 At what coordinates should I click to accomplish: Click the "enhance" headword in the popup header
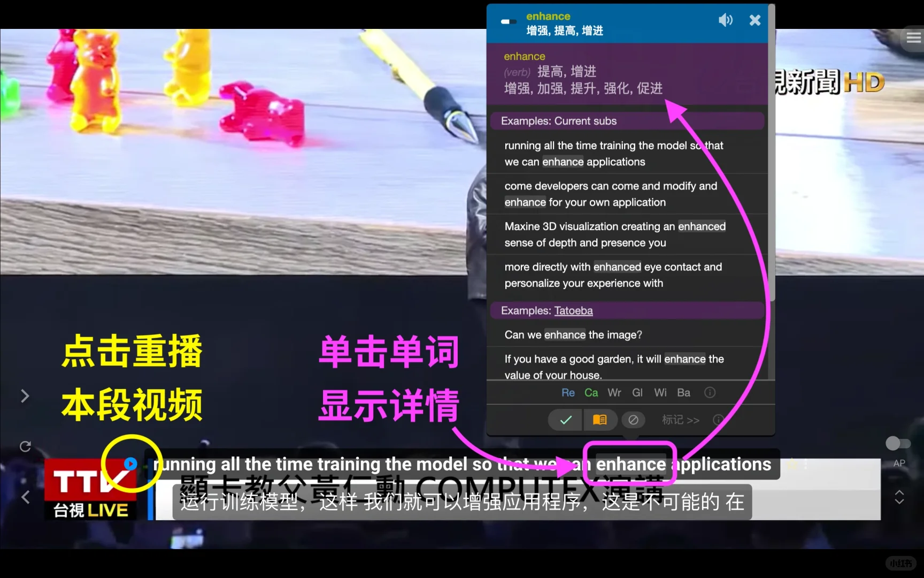[548, 17]
